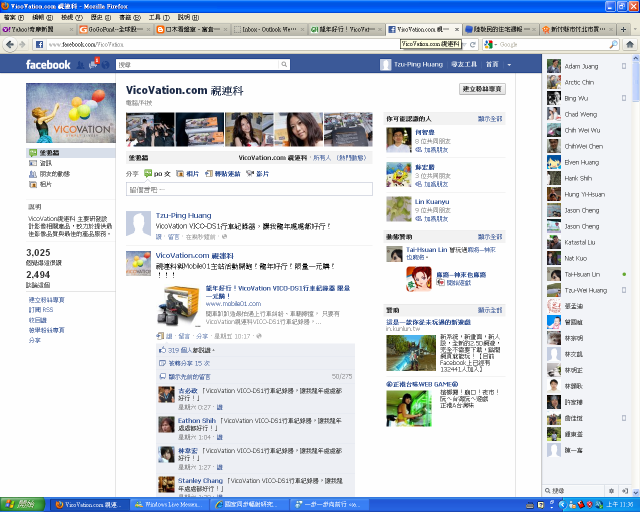The image size is (640, 512).
Task: Close the VicoVation.com browser tab
Action: pos(457,29)
